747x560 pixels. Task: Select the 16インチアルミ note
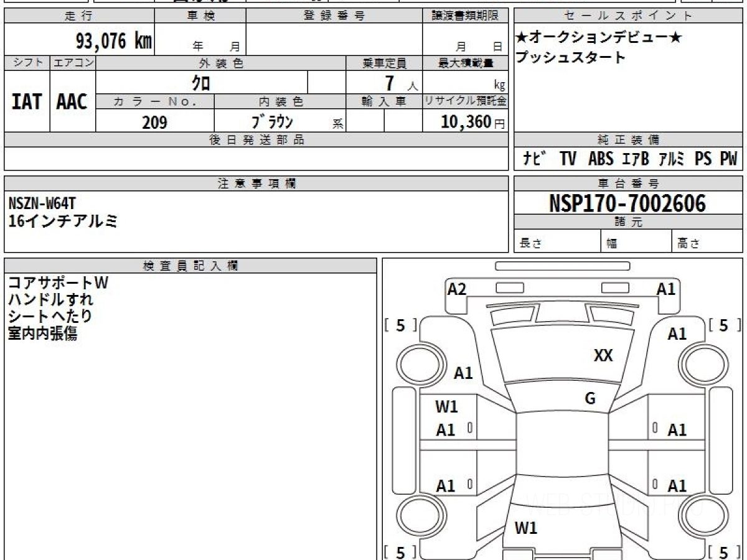[63, 220]
